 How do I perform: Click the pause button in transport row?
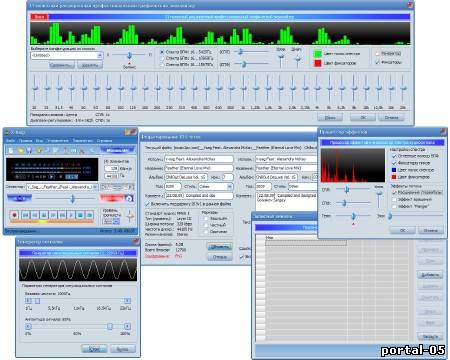44,215
